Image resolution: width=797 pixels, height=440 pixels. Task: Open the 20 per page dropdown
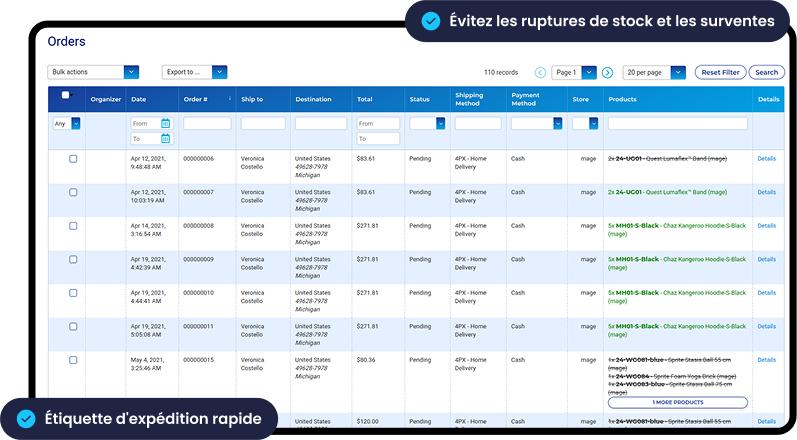point(655,73)
